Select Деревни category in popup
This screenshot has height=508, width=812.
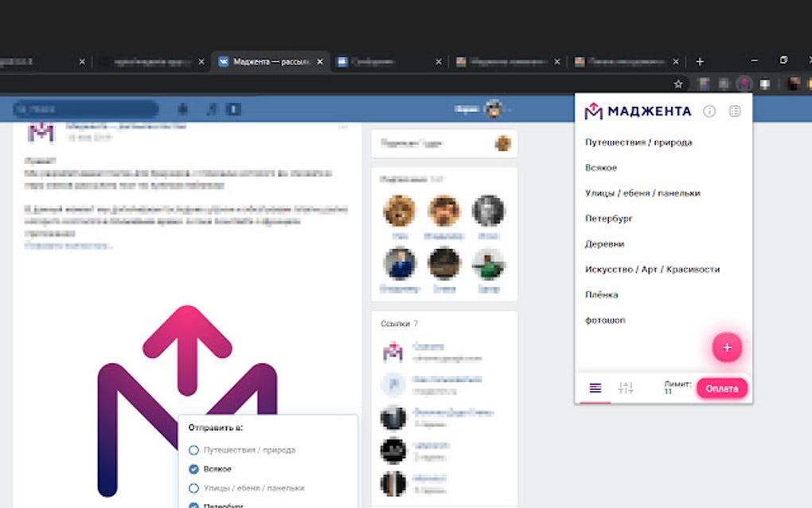[604, 244]
